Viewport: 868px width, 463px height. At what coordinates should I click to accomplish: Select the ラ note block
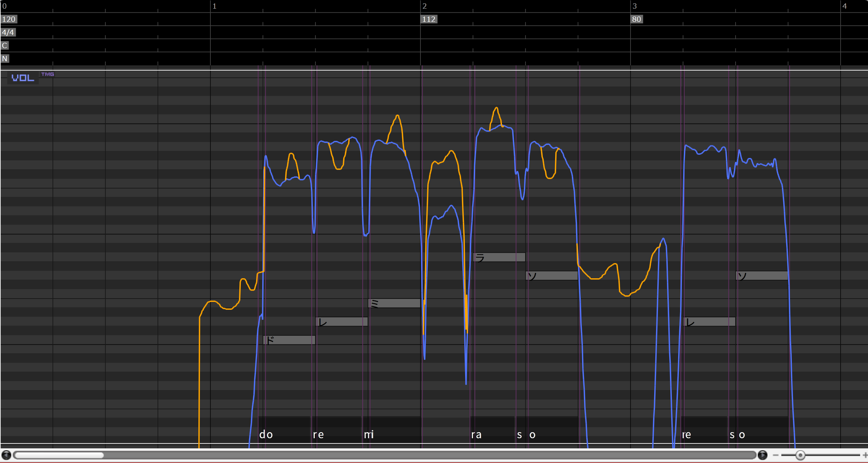tap(499, 257)
